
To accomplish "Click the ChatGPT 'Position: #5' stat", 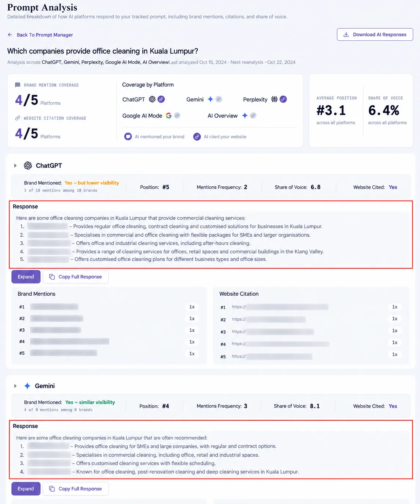I will 155,187.
